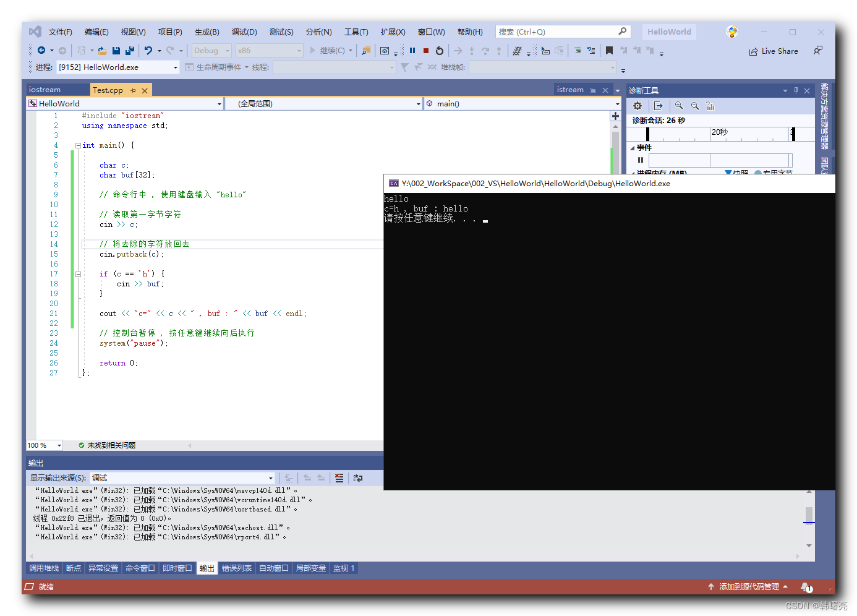
Task: Click the account notification icon top right
Action: 732,32
